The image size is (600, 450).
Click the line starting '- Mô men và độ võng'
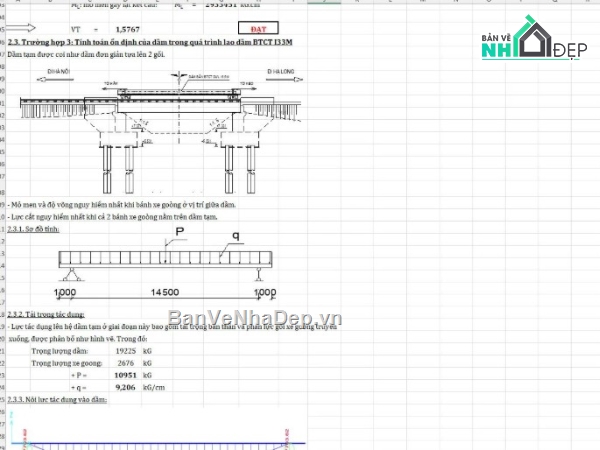click(122, 205)
